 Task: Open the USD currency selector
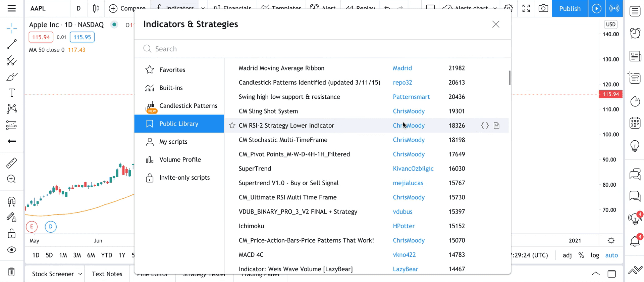point(610,25)
